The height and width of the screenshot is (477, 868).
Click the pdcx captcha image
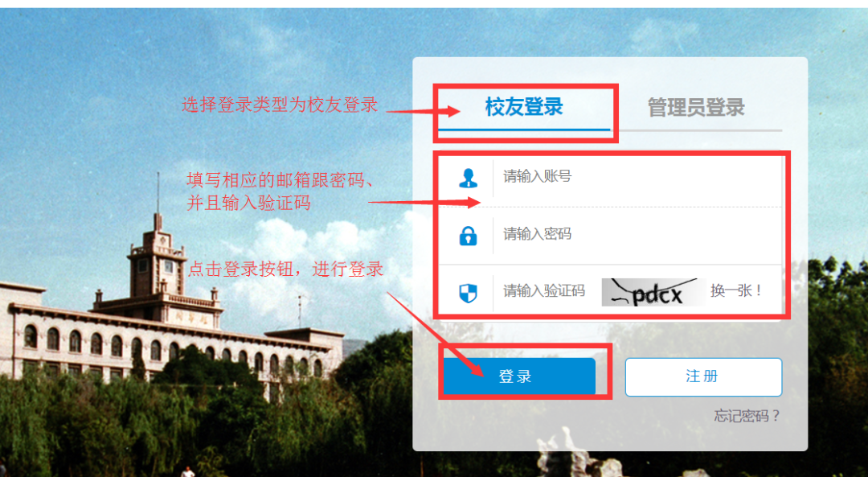pos(653,293)
